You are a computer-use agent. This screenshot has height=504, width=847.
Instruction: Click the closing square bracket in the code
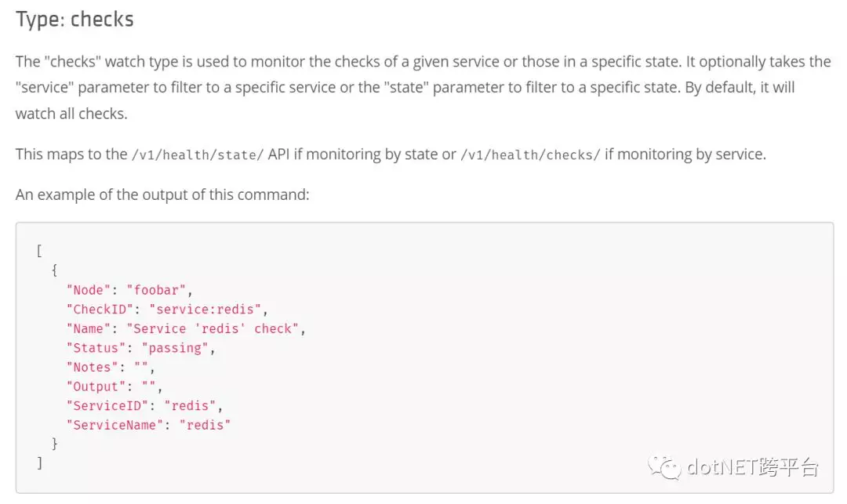(39, 463)
